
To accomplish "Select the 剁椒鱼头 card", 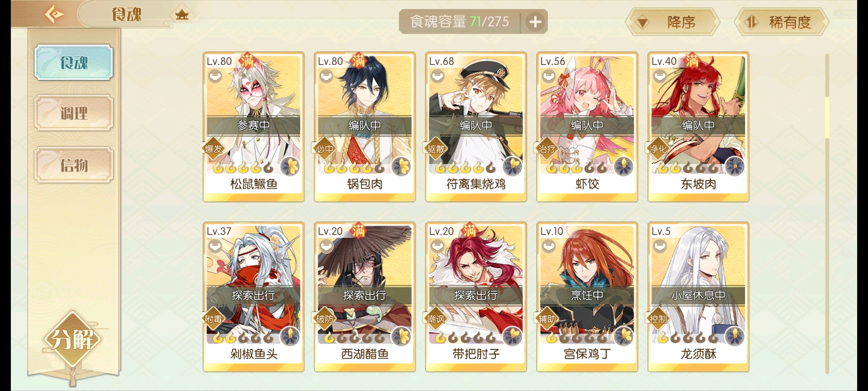I will pos(254,297).
